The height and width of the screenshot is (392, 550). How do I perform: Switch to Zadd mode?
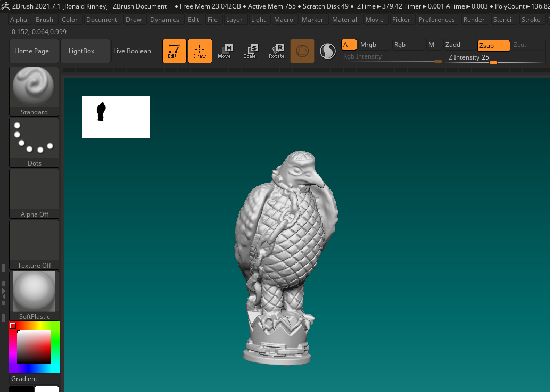click(x=460, y=45)
